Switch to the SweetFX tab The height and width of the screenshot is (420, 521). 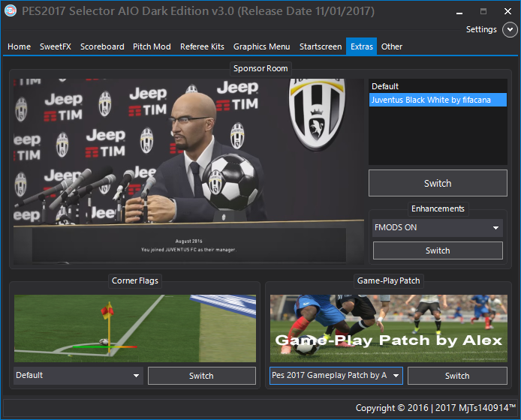point(56,46)
